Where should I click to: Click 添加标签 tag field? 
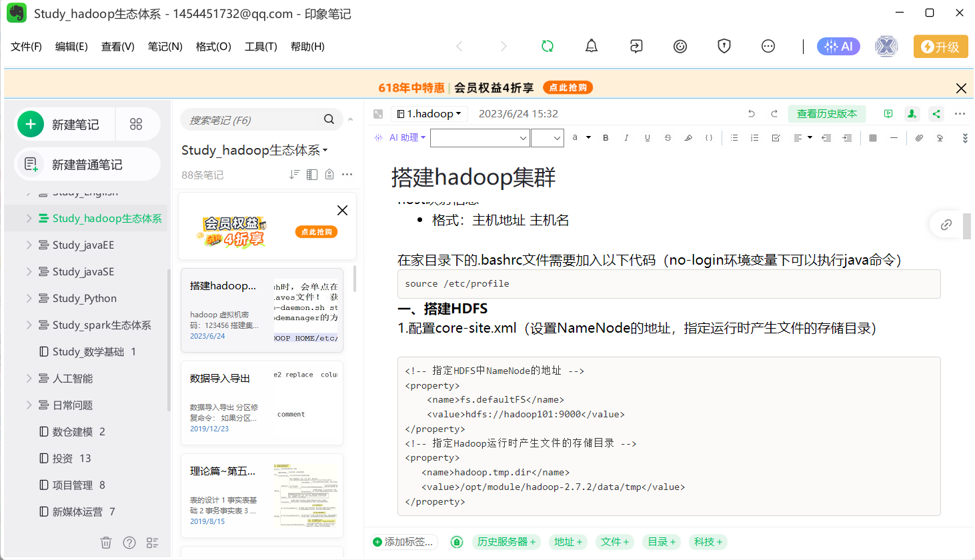[404, 542]
